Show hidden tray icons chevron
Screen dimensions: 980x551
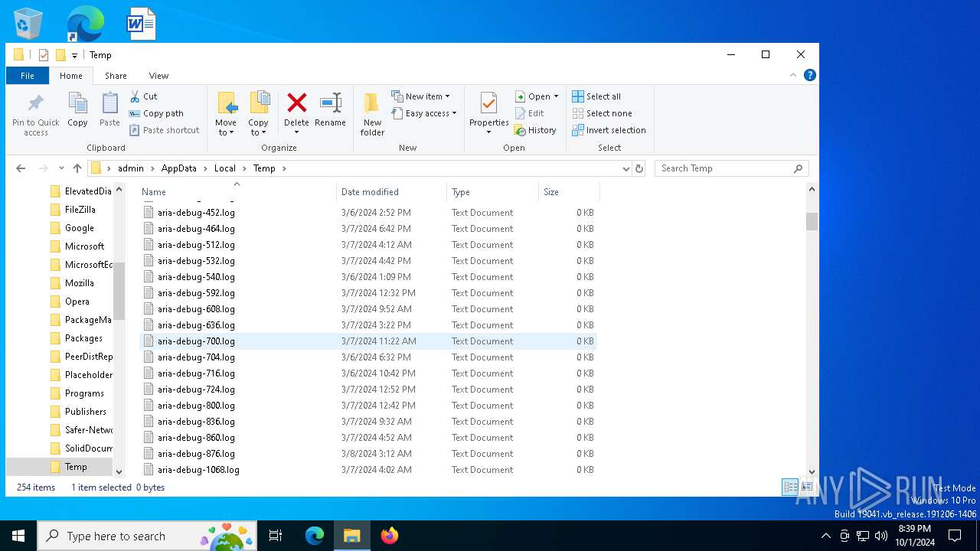825,536
